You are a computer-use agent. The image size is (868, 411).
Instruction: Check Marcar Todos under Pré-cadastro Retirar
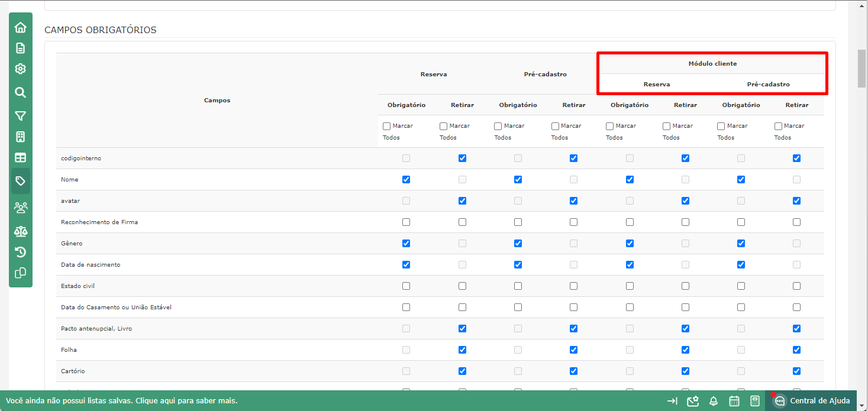(555, 126)
